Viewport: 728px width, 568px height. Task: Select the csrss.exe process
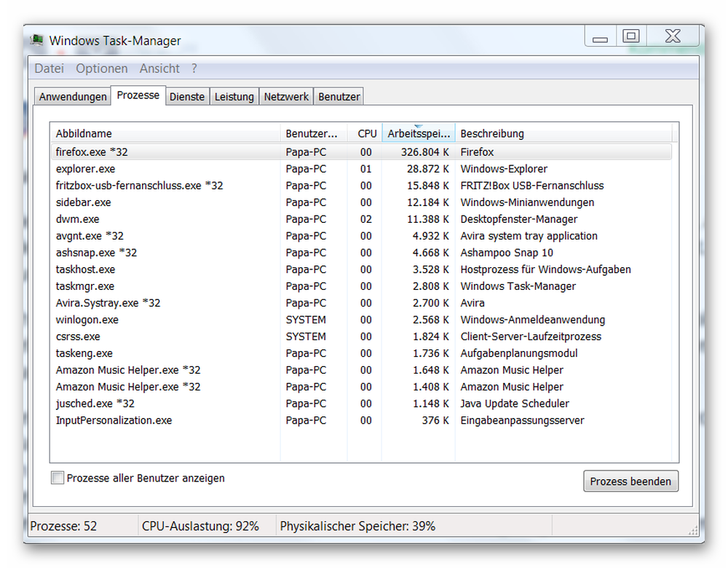(361, 336)
